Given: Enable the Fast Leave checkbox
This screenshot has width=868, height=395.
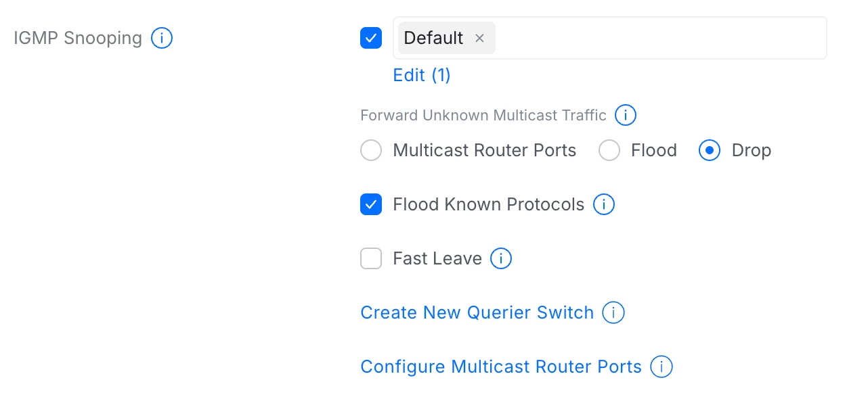Looking at the screenshot, I should tap(371, 258).
